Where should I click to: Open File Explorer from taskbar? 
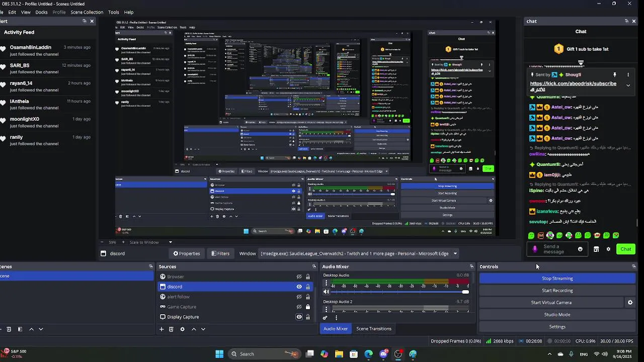pyautogui.click(x=339, y=354)
